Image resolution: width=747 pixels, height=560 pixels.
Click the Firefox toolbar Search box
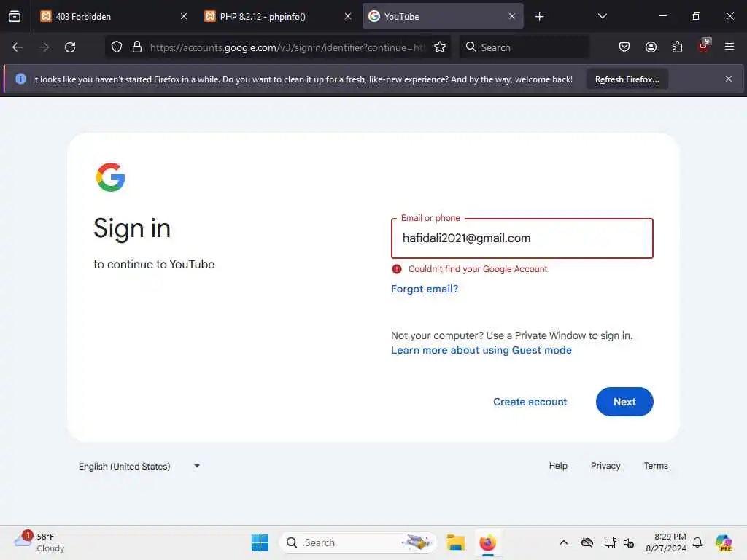click(524, 47)
